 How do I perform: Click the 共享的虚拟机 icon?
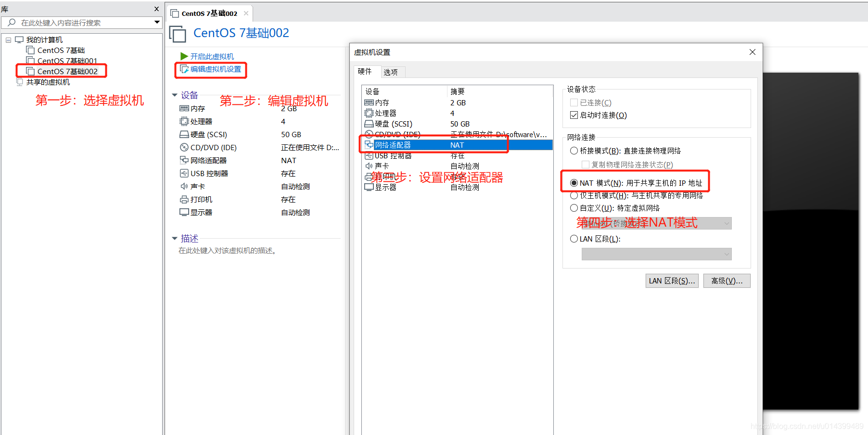click(20, 82)
